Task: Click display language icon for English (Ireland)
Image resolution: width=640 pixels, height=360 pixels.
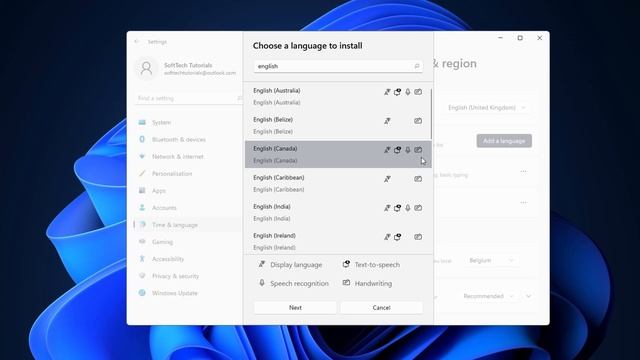Action: click(387, 237)
